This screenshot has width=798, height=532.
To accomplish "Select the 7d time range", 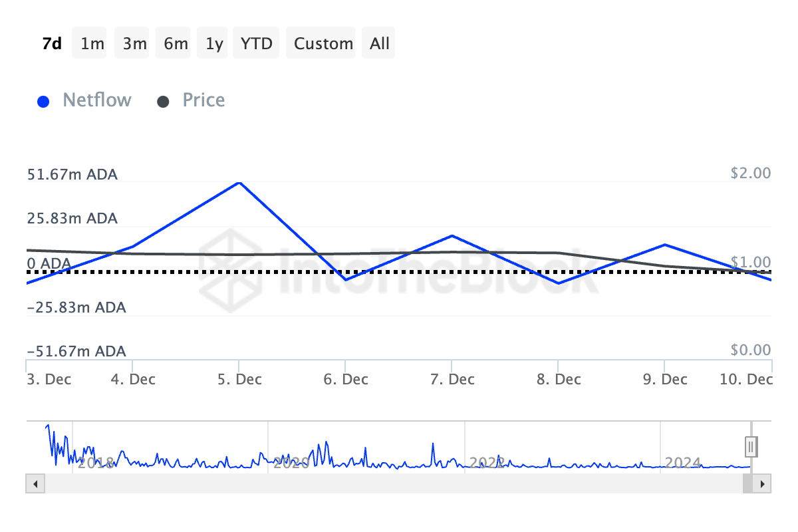I will (x=52, y=44).
